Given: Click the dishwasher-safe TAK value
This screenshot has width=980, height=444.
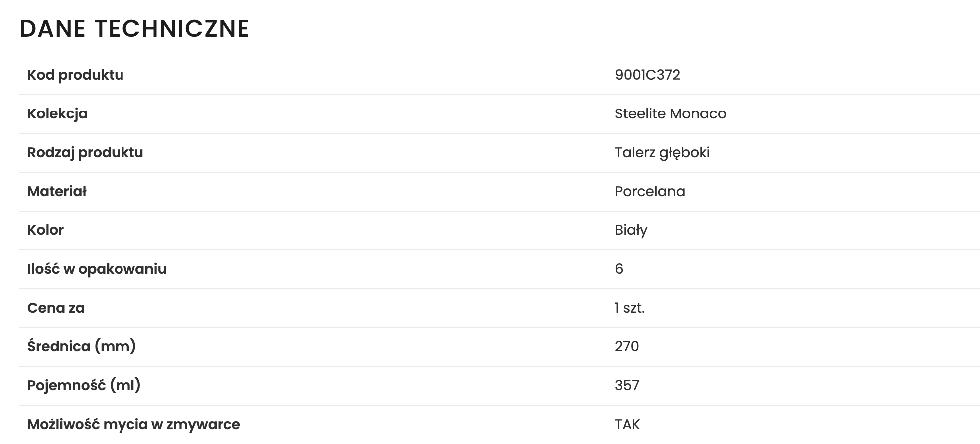Looking at the screenshot, I should (627, 424).
